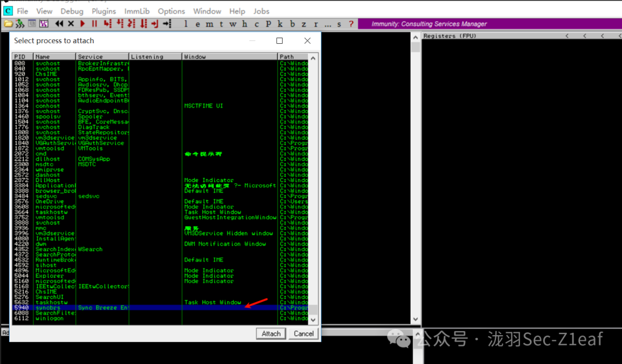Click process list scrollbar up arrow

pos(313,58)
